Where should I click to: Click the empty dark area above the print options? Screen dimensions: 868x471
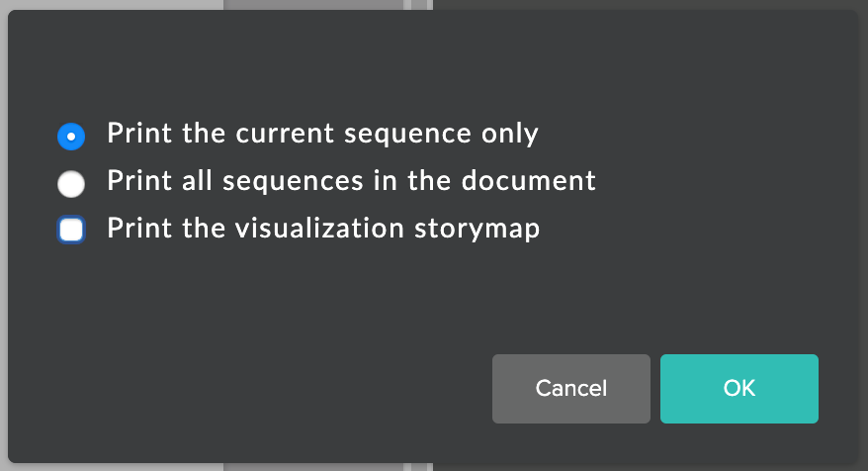coord(432,61)
